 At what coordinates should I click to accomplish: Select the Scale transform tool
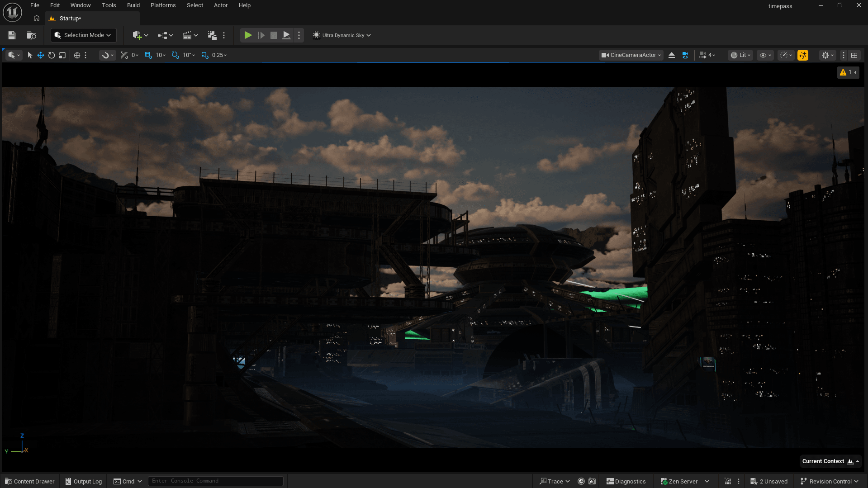(62, 55)
